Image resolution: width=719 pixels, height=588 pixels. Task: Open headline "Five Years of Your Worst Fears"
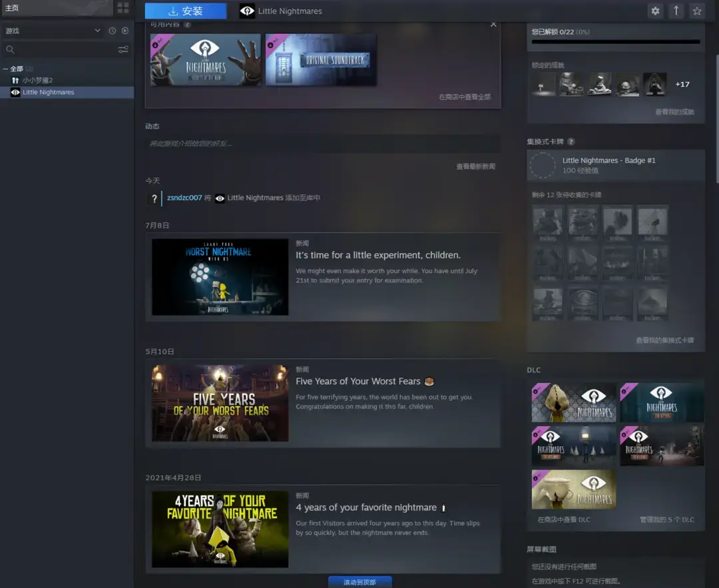coord(358,381)
